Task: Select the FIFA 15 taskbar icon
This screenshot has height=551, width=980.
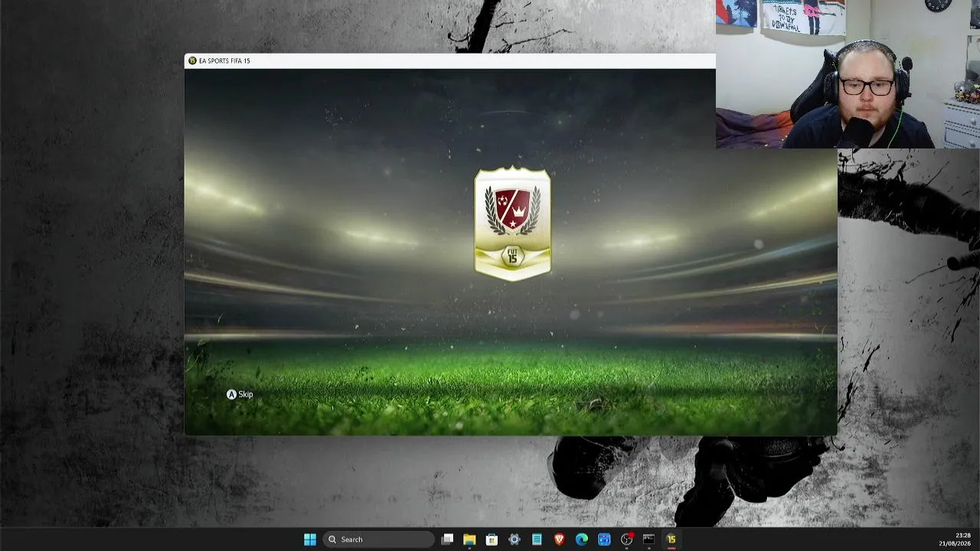Action: [x=671, y=540]
